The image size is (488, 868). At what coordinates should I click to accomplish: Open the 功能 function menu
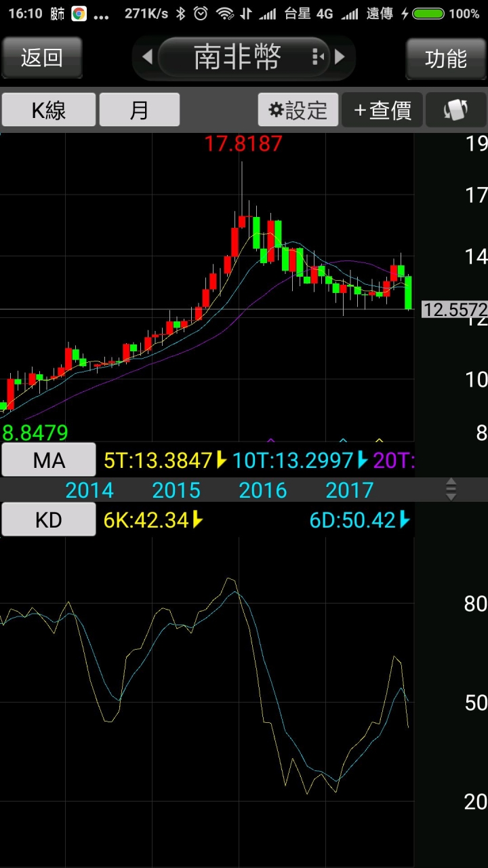[x=446, y=58]
